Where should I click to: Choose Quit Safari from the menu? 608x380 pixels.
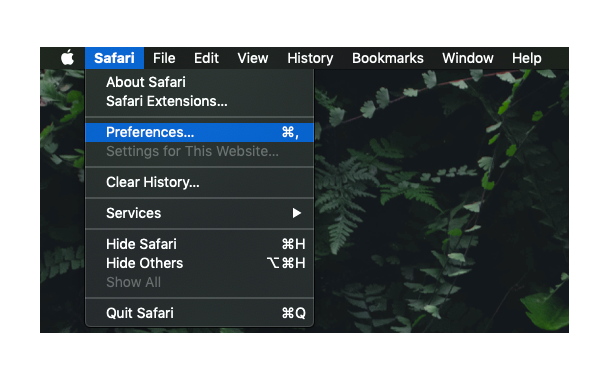(199, 313)
